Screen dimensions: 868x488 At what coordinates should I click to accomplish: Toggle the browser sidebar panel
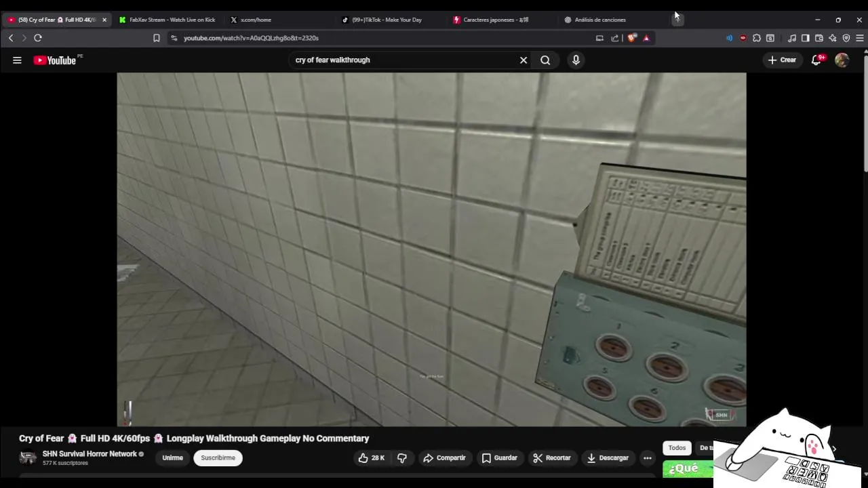(x=805, y=38)
